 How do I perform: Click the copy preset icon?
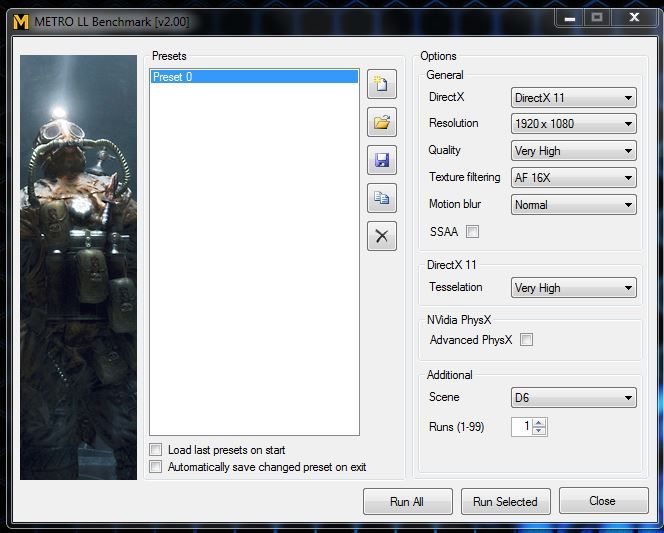[x=381, y=198]
